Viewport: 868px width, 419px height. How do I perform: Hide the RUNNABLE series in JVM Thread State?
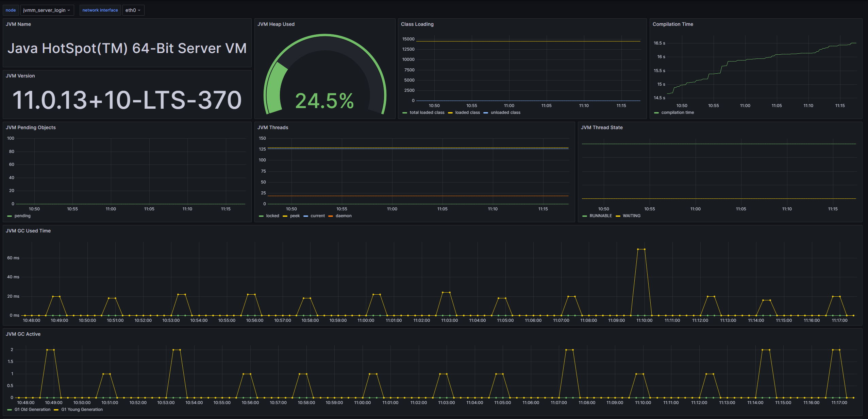tap(600, 216)
